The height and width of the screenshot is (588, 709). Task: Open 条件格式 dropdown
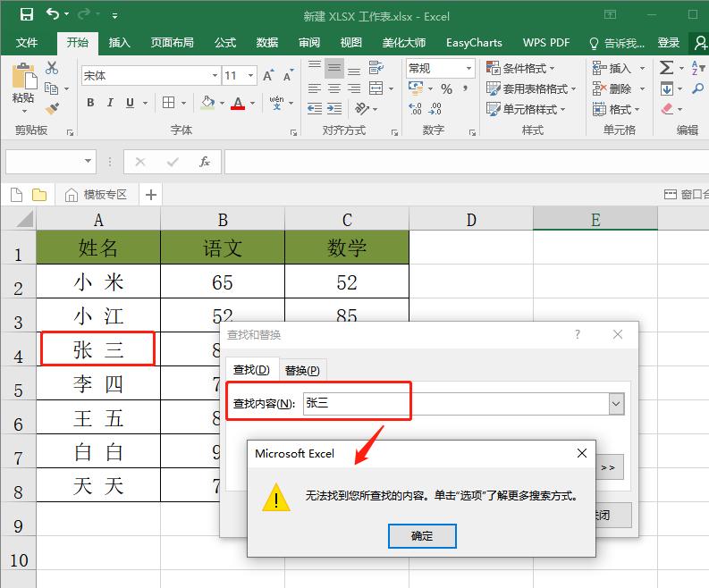coord(520,68)
